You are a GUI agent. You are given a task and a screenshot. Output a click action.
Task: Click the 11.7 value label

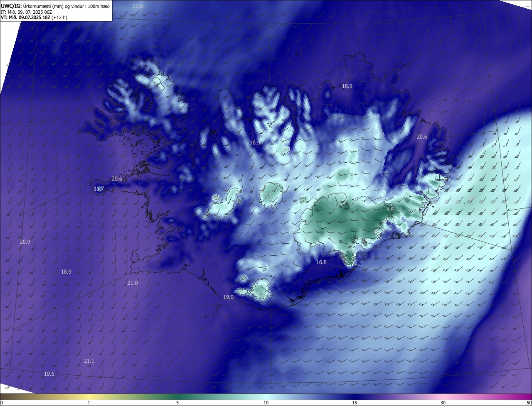99,188
